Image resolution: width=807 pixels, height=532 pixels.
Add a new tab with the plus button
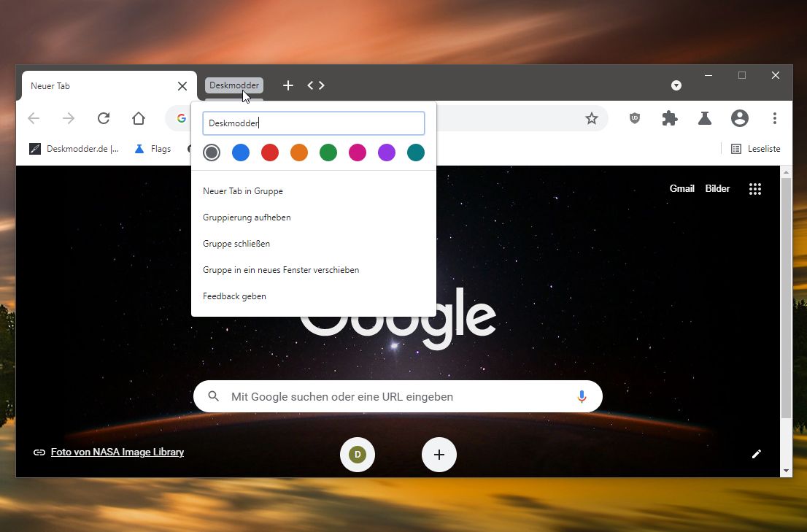click(288, 85)
